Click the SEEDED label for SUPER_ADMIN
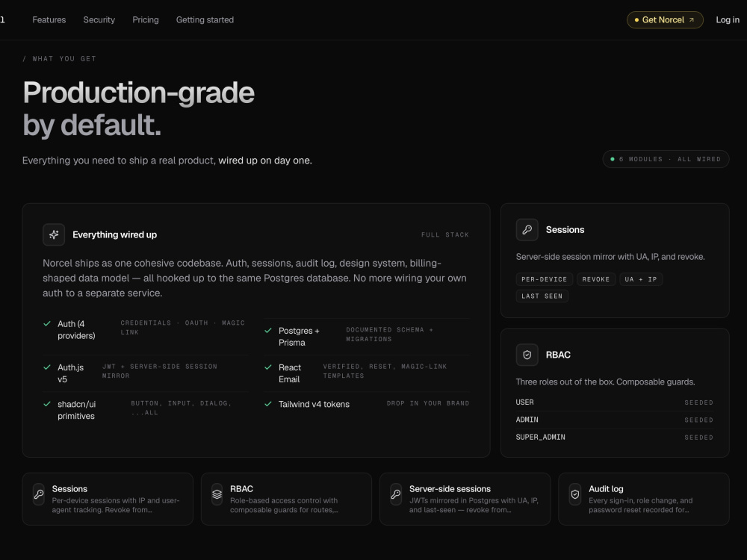Viewport: 747px width, 560px height. point(699,438)
